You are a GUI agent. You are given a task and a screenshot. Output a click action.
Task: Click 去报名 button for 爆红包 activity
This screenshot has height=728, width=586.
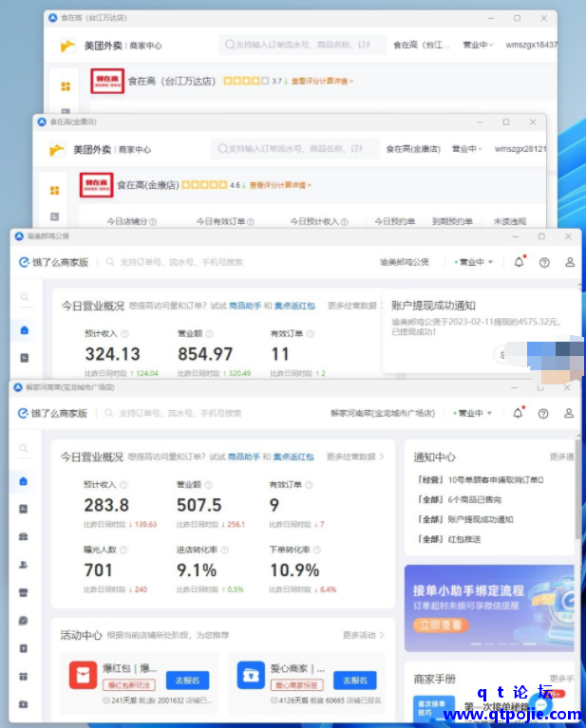pyautogui.click(x=187, y=681)
